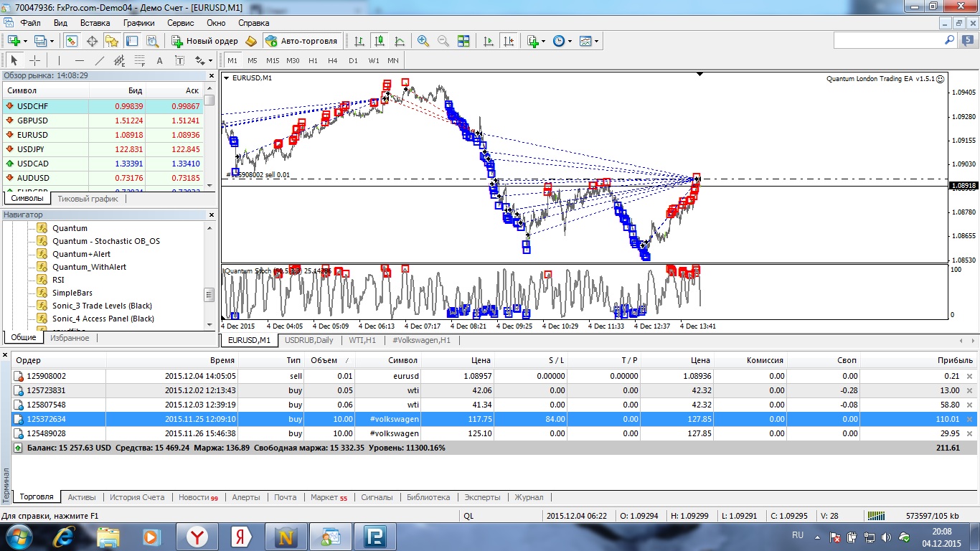980x551 pixels.
Task: Switch timeframe to W1
Action: pyautogui.click(x=374, y=60)
